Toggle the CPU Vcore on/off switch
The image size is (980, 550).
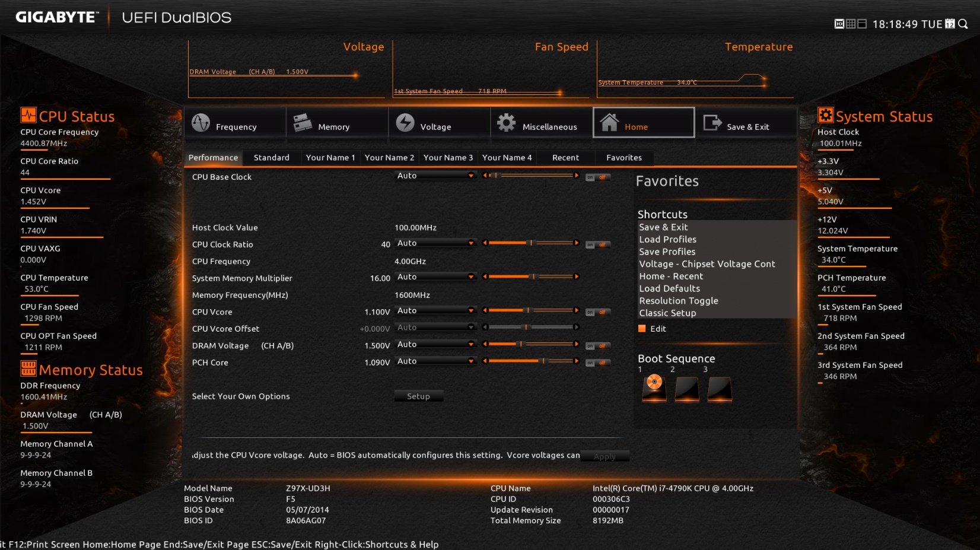coord(597,312)
